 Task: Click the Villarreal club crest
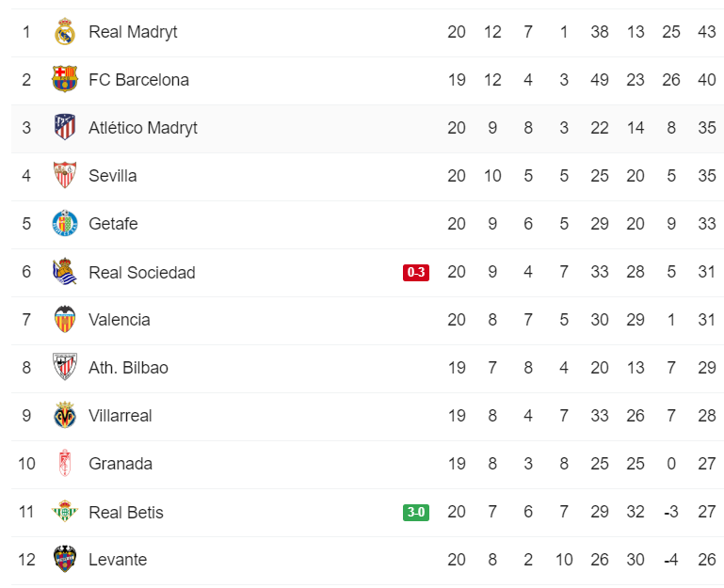coord(64,416)
